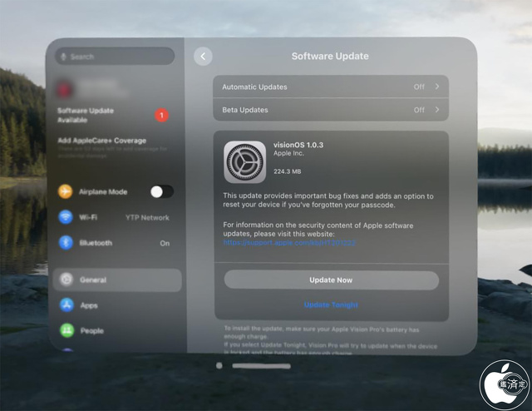This screenshot has width=532, height=411.
Task: Click the Apple Inc. text
Action: click(x=288, y=153)
